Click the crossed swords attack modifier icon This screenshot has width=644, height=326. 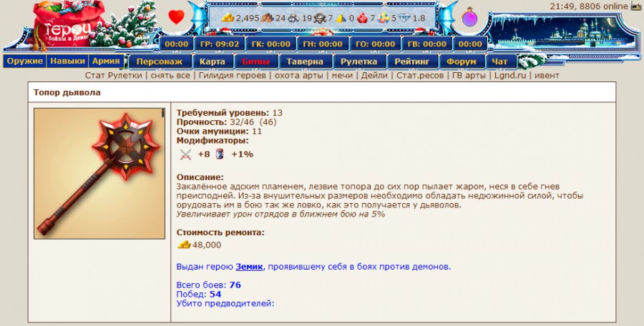click(186, 154)
